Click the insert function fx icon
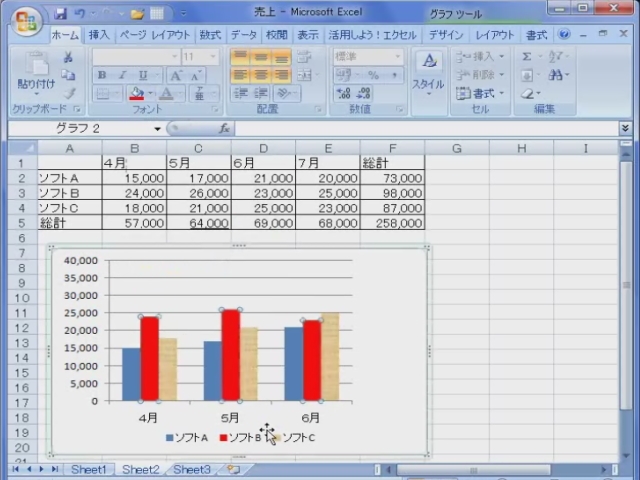Viewport: 640px width, 480px height. tap(225, 129)
